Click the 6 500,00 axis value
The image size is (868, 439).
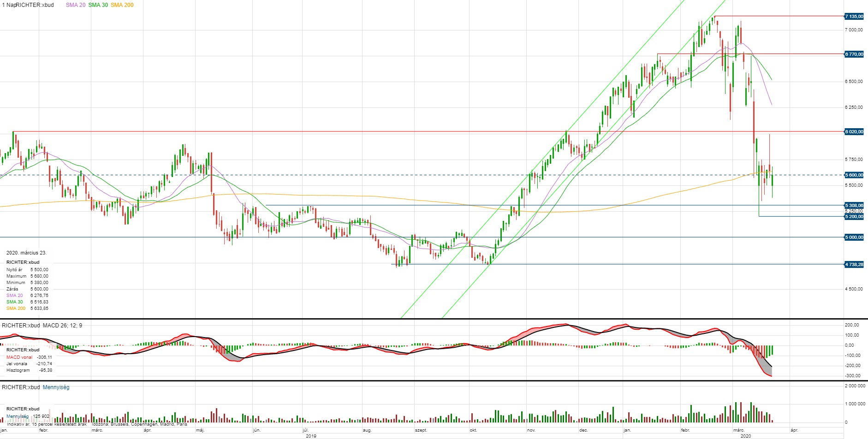[854, 82]
